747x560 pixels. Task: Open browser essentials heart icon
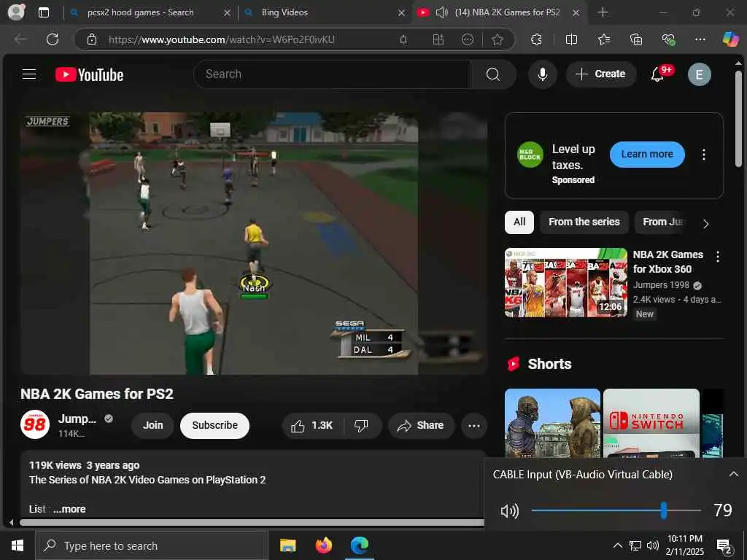(x=668, y=39)
